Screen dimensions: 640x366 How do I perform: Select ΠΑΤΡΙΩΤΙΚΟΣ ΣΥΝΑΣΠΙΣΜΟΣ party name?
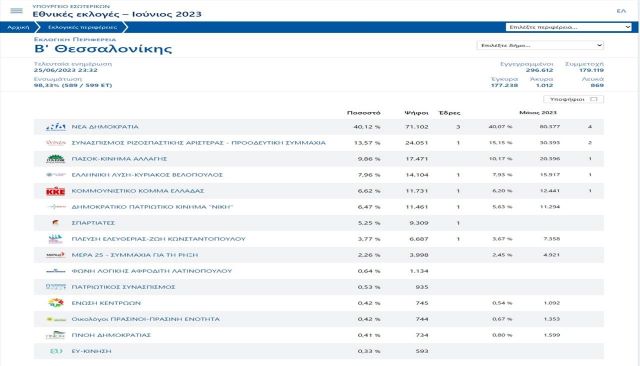coord(123,287)
